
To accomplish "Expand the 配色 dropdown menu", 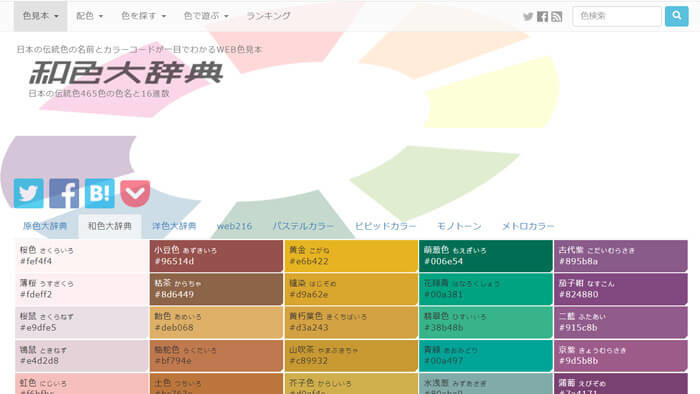I will (89, 16).
